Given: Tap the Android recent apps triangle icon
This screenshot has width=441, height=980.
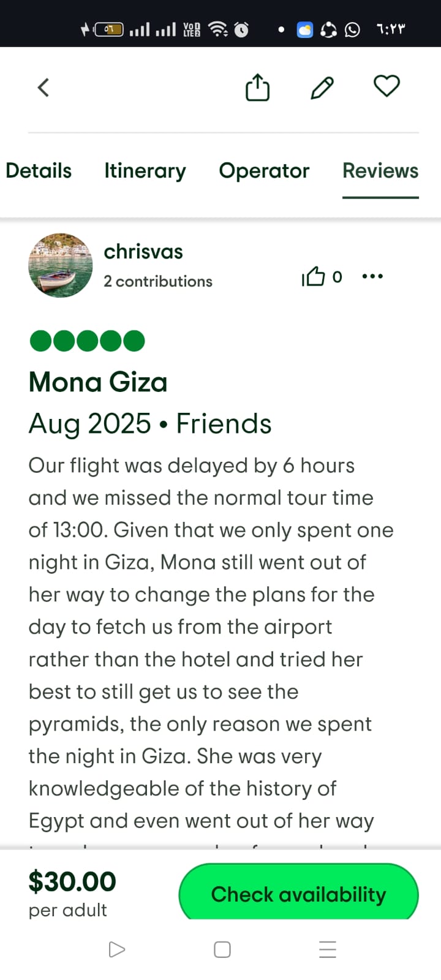Looking at the screenshot, I should (x=116, y=949).
